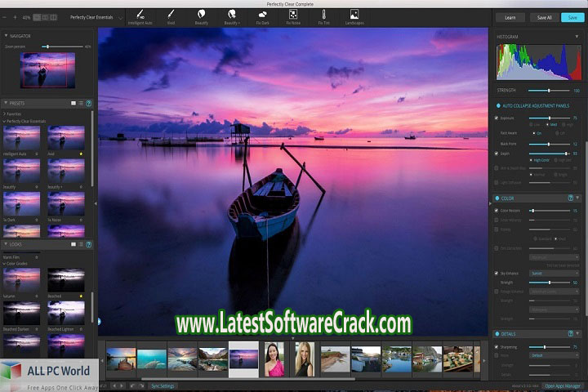This screenshot has height=392, width=588.
Task: Select the woman in pink filmstrip thumbnail
Action: [x=274, y=359]
